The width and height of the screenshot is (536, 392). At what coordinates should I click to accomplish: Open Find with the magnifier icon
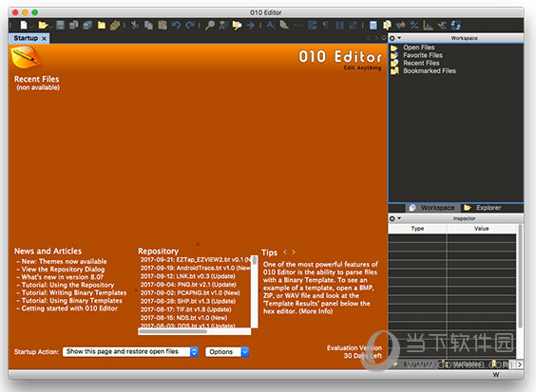(x=209, y=25)
